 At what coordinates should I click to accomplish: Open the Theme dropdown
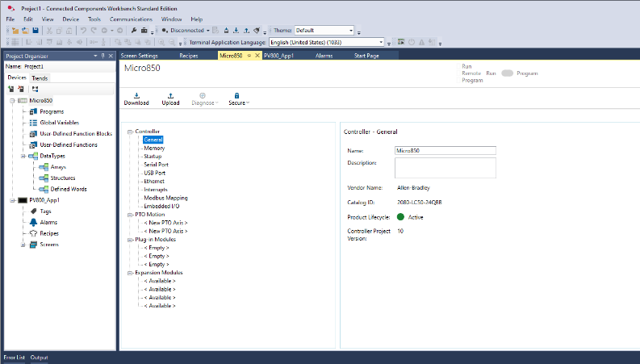pos(351,30)
